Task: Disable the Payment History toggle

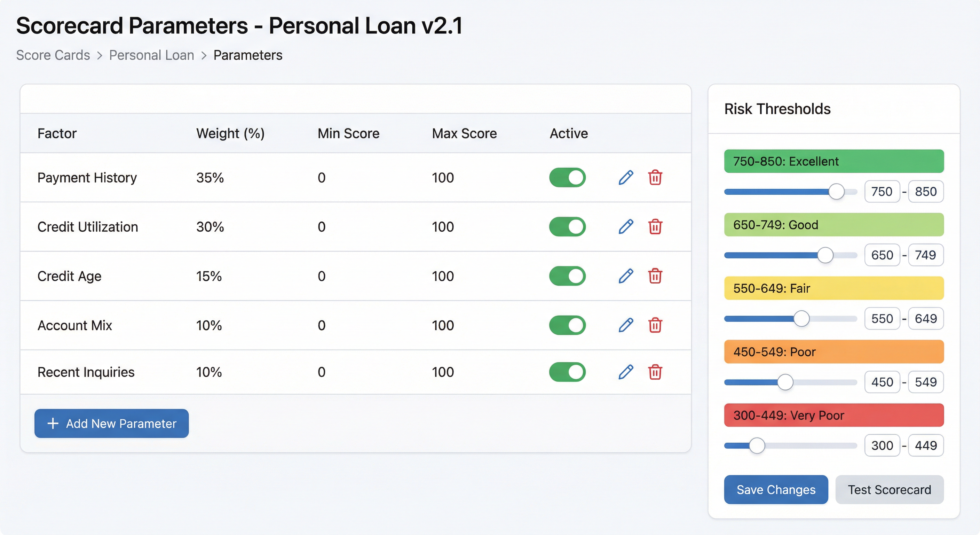Action: [567, 177]
